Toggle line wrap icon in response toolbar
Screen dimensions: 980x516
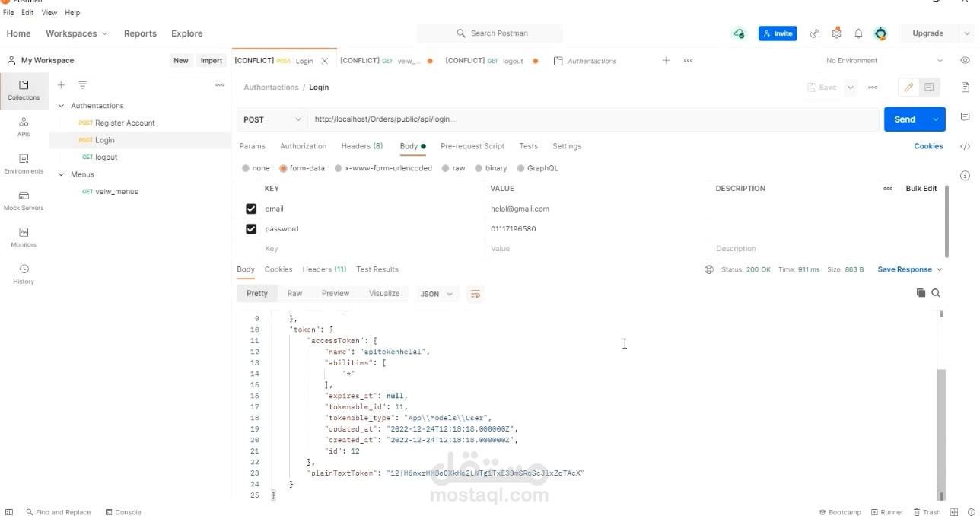475,294
